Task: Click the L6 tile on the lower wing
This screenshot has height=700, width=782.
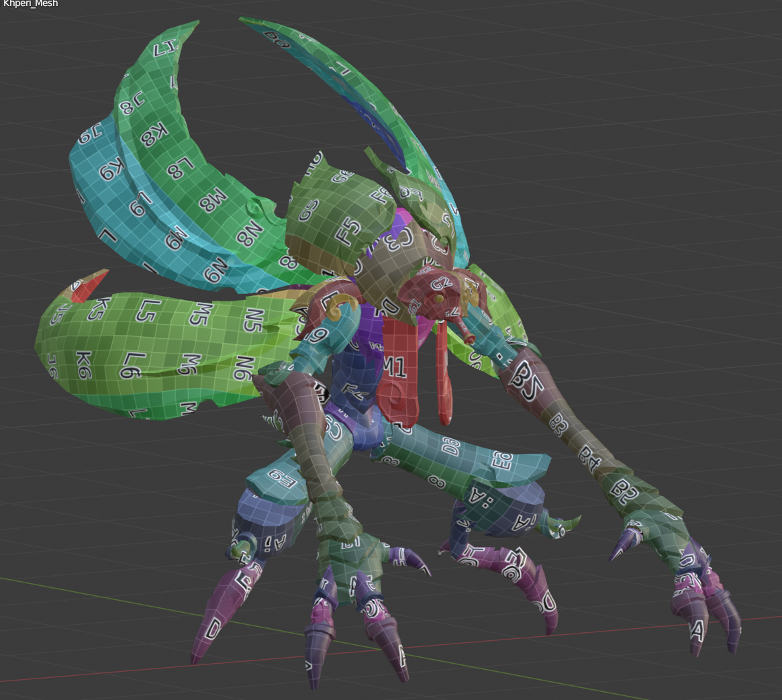Action: pyautogui.click(x=130, y=363)
